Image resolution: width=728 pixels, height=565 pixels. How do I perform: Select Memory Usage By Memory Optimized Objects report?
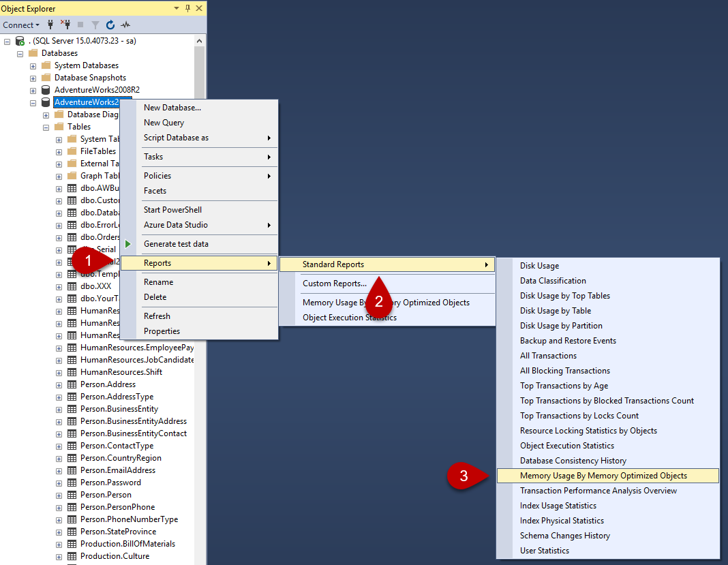[603, 476]
